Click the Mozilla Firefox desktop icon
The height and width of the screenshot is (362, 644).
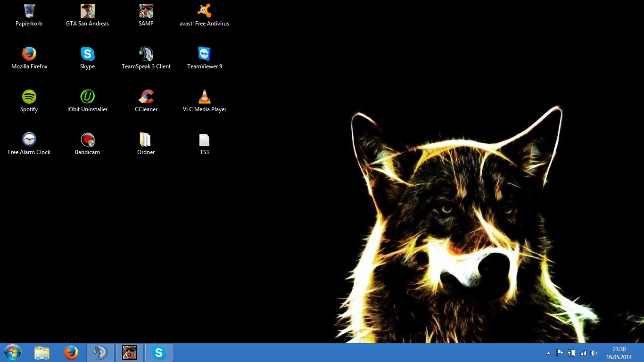coord(29,54)
